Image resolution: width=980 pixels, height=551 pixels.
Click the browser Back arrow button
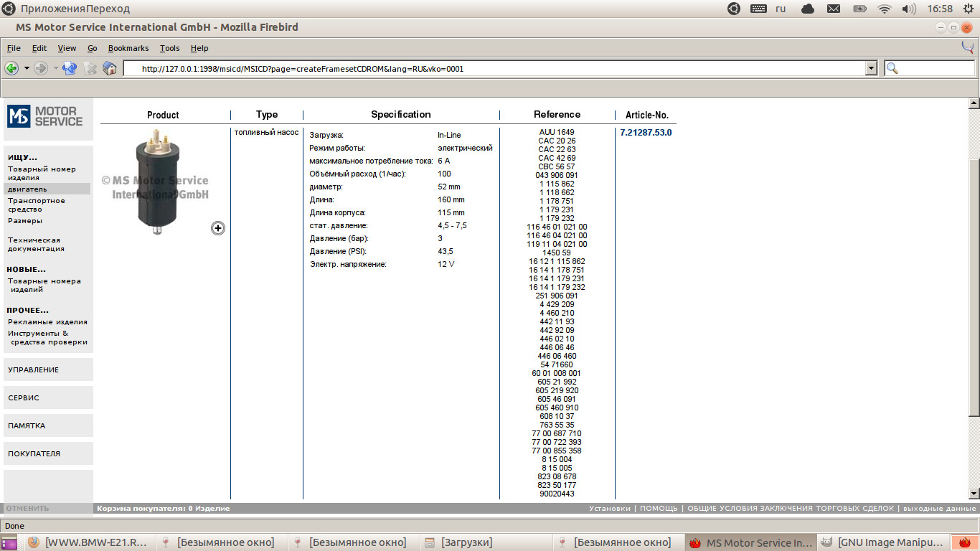coord(11,68)
